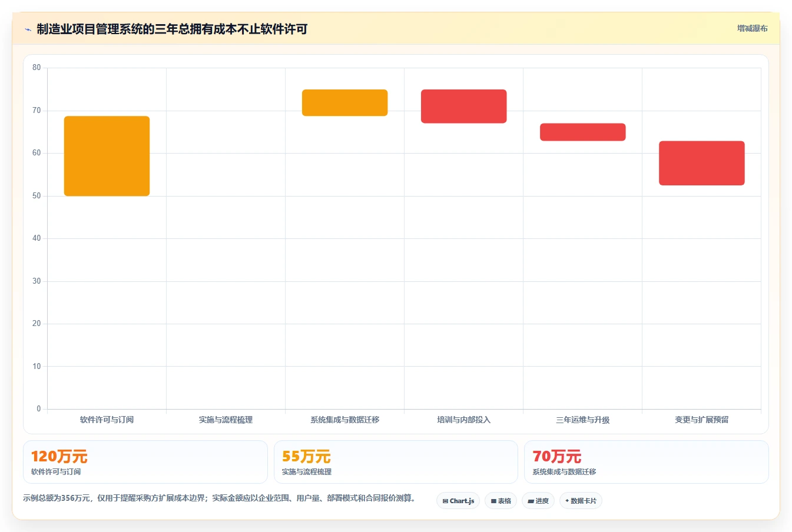Select the 表格 chip
792x532 pixels.
click(x=501, y=501)
